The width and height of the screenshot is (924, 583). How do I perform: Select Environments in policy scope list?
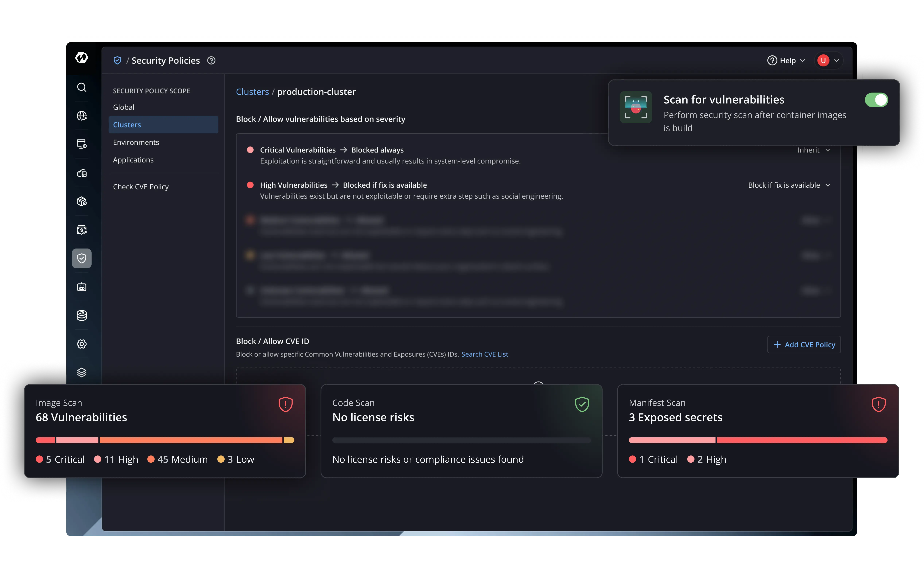136,142
